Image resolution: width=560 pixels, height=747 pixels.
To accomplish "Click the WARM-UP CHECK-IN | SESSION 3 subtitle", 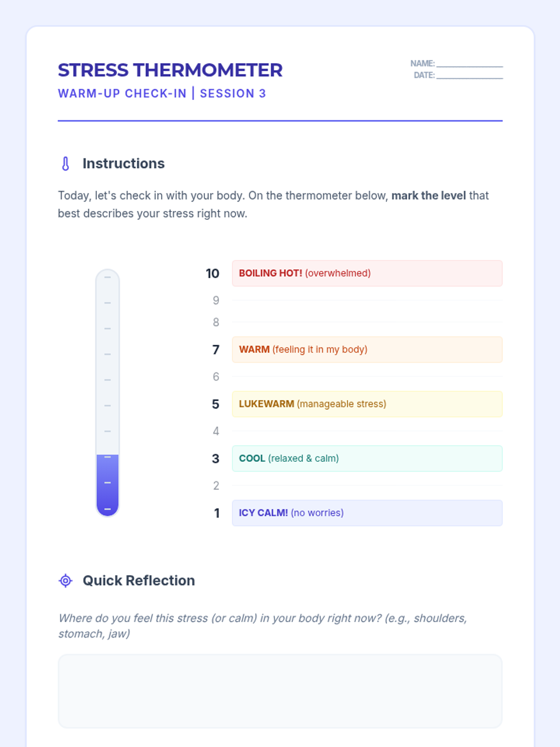I will 162,93.
